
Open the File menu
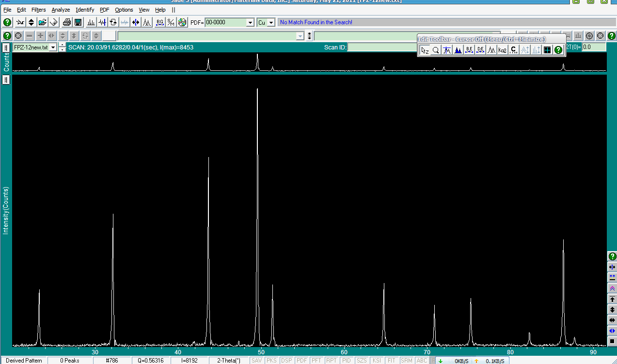(7, 10)
